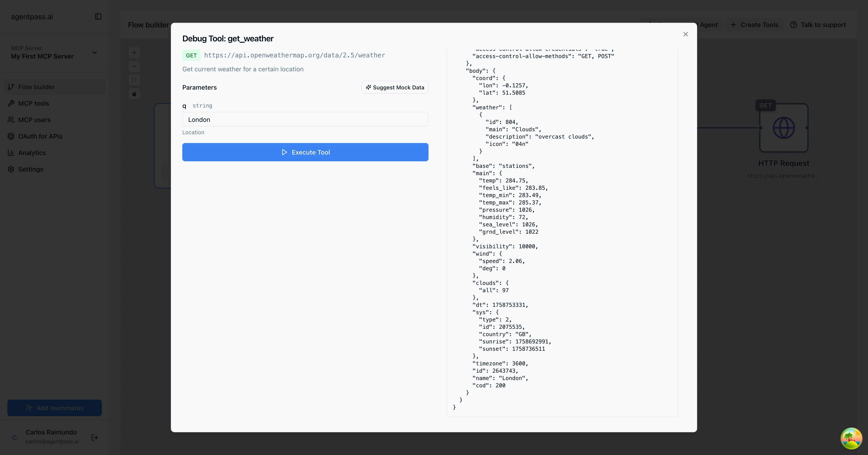Open Settings from the sidebar
Screen dimensions: 868x455
pos(30,169)
